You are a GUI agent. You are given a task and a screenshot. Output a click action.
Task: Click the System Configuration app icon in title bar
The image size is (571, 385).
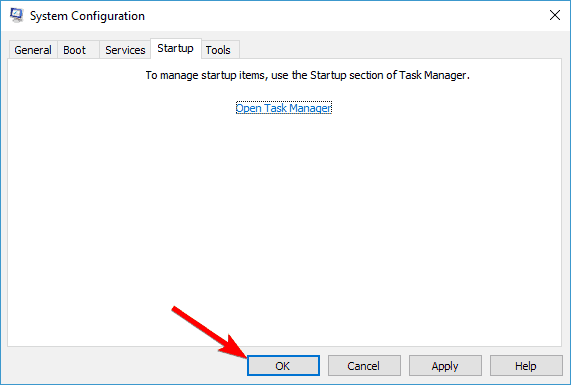click(x=16, y=15)
